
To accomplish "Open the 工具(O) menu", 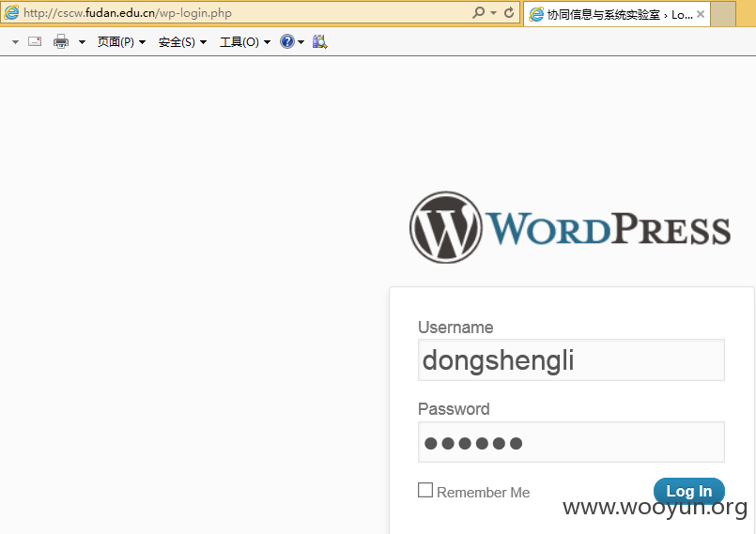I will pyautogui.click(x=245, y=42).
